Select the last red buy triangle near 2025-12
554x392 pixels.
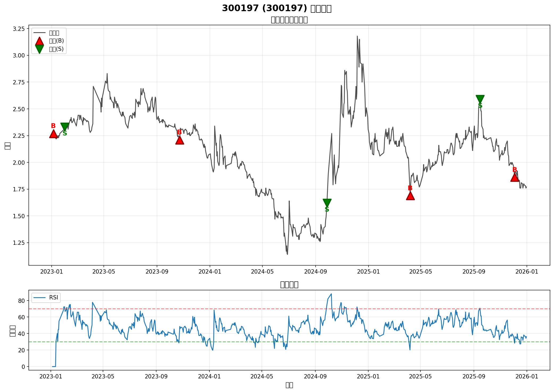tap(515, 178)
